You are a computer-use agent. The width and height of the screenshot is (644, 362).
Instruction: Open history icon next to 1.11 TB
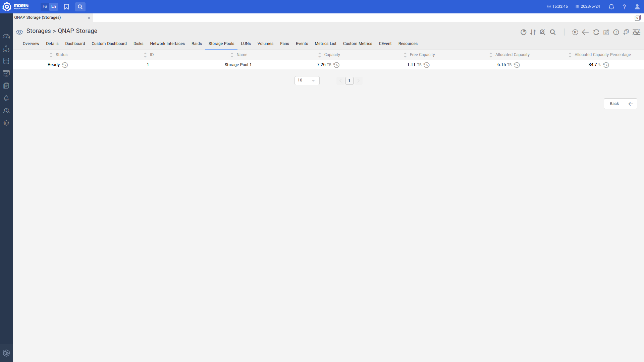pyautogui.click(x=427, y=65)
